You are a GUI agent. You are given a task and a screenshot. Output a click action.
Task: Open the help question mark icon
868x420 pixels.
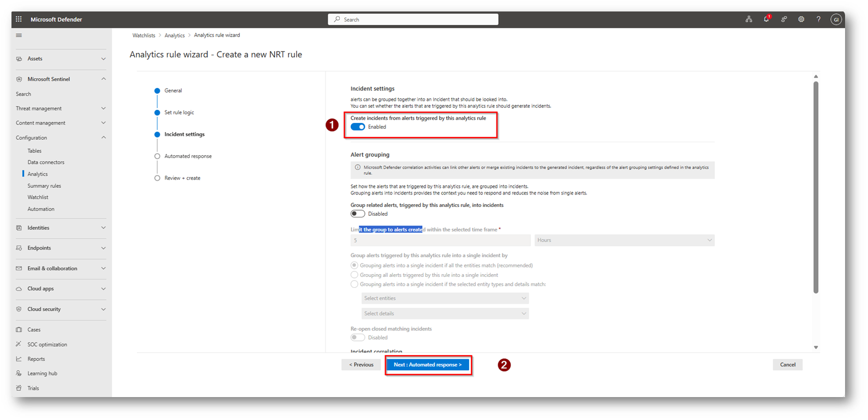click(x=818, y=19)
